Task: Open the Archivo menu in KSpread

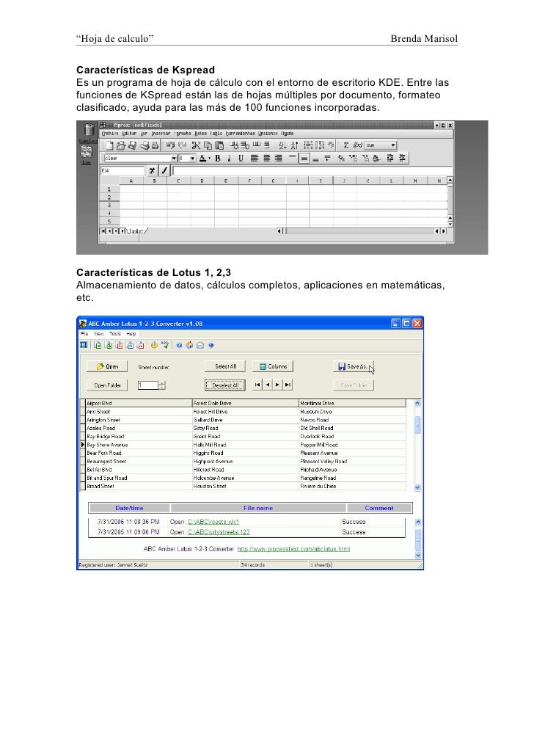Action: (110, 134)
